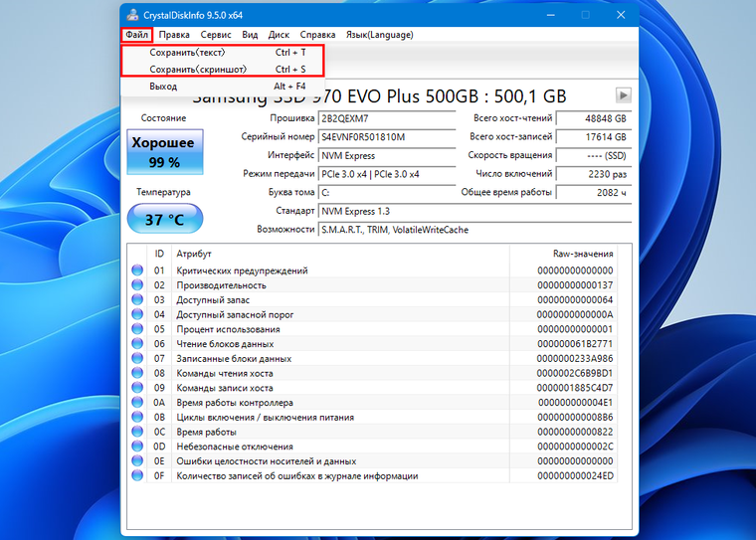Click status orb for Записанные блоки данных
Image resolution: width=756 pixels, height=540 pixels.
137,358
